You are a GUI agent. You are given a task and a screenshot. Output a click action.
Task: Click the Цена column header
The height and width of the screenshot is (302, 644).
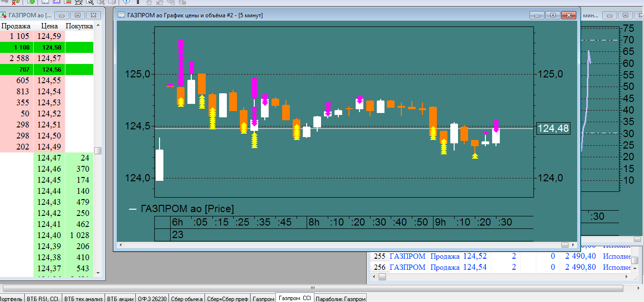click(50, 26)
